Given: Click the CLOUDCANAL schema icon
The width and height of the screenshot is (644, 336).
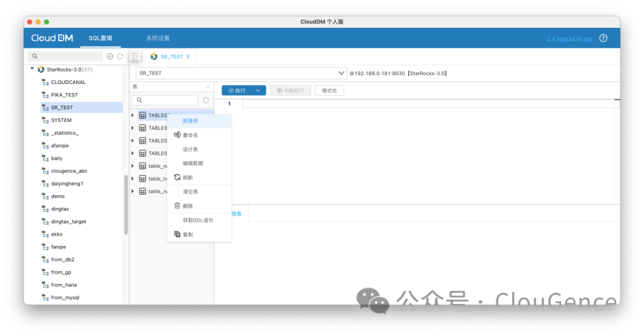Looking at the screenshot, I should (x=45, y=82).
